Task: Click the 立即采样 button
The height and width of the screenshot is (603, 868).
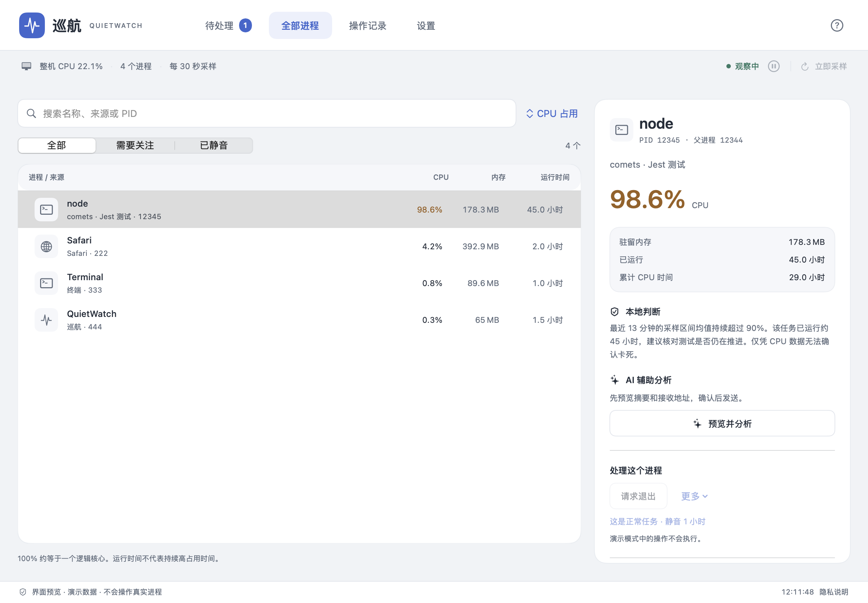Action: [823, 67]
